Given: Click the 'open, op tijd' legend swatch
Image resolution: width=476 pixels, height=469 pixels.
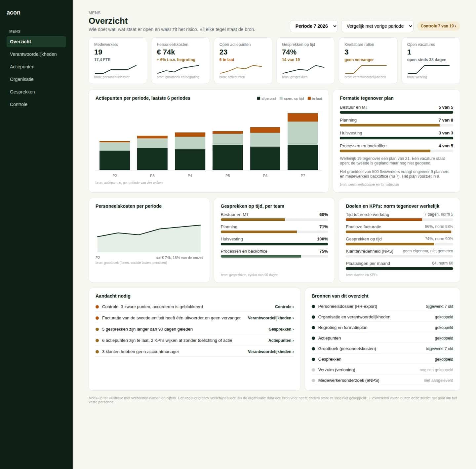Looking at the screenshot, I should pos(281,98).
